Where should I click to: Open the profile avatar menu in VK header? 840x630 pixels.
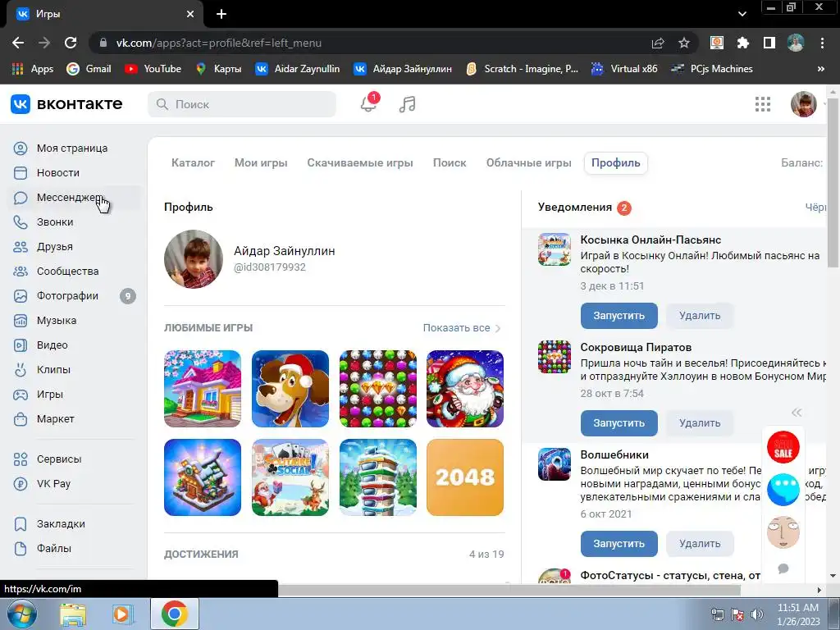pos(804,104)
